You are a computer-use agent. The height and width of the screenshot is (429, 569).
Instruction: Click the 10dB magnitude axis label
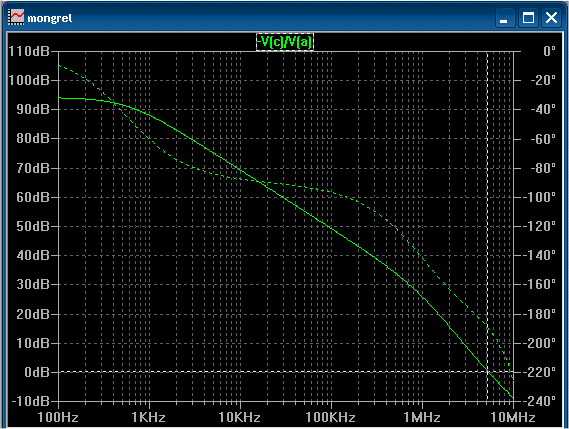click(x=33, y=343)
